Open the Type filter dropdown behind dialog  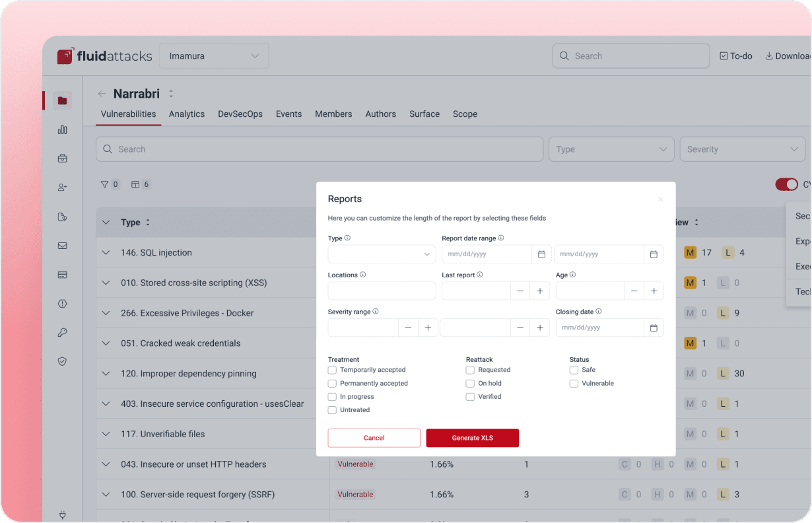coord(611,149)
